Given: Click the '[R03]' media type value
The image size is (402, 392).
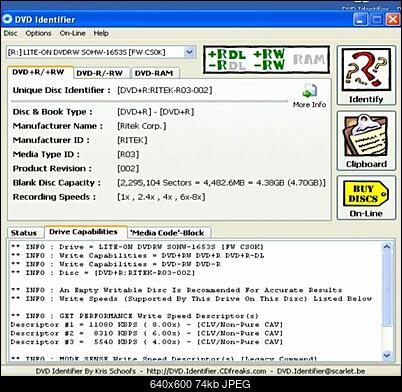Looking at the screenshot, I should pos(128,154).
